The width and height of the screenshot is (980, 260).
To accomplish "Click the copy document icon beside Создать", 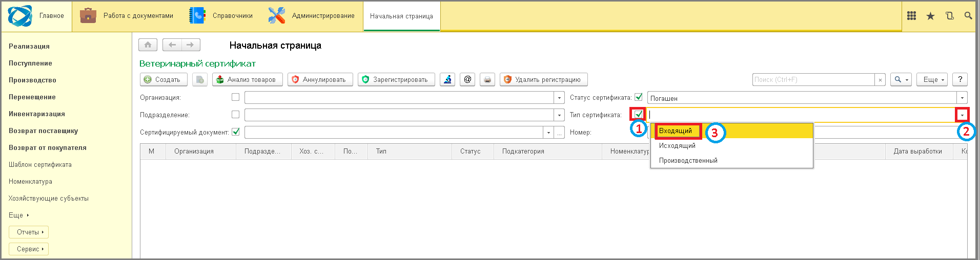I will pos(200,79).
